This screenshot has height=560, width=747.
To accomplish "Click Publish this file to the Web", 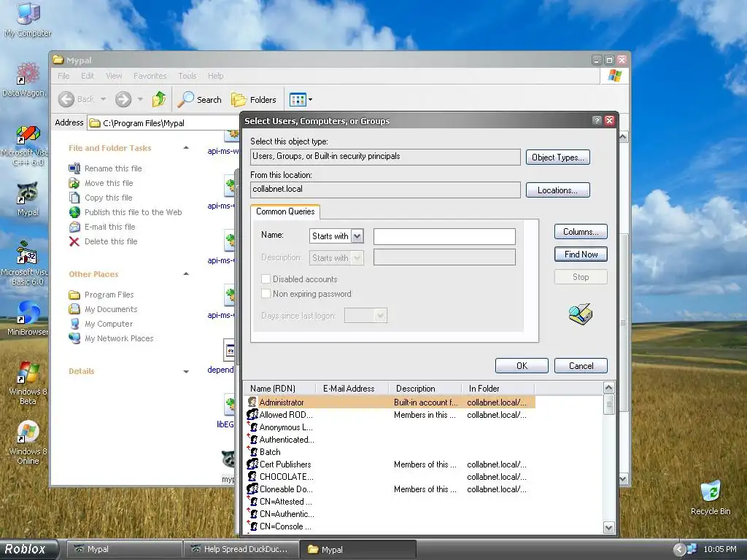I will (x=133, y=212).
